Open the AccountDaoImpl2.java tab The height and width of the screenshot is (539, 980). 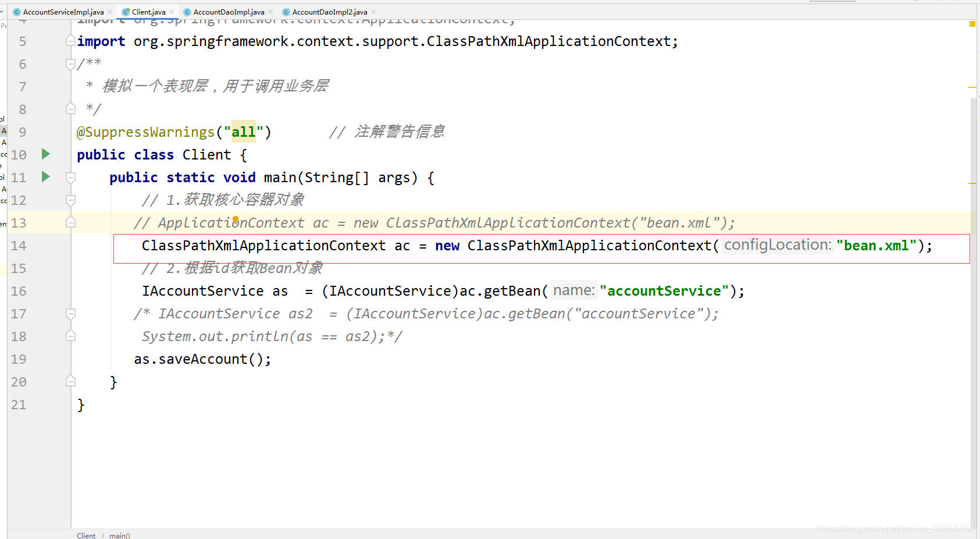pyautogui.click(x=330, y=12)
